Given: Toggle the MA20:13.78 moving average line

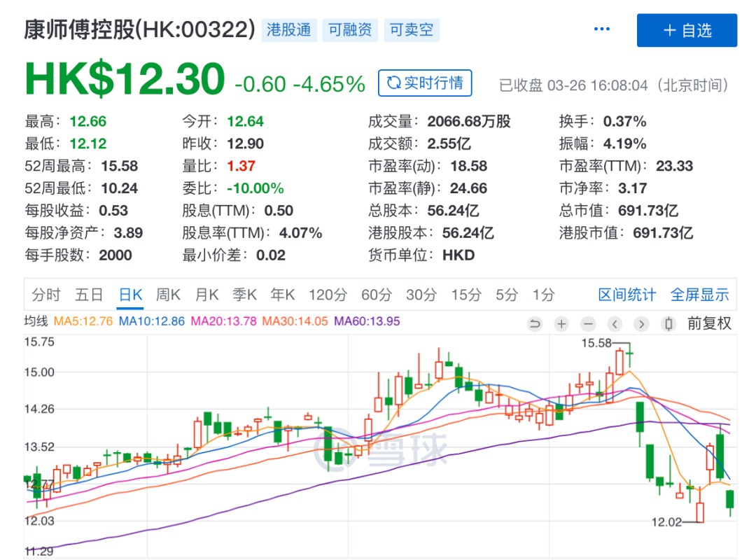Looking at the screenshot, I should (x=224, y=321).
